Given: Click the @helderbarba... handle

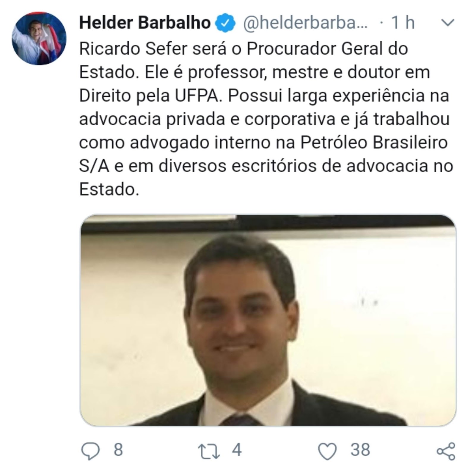Looking at the screenshot, I should (x=305, y=23).
